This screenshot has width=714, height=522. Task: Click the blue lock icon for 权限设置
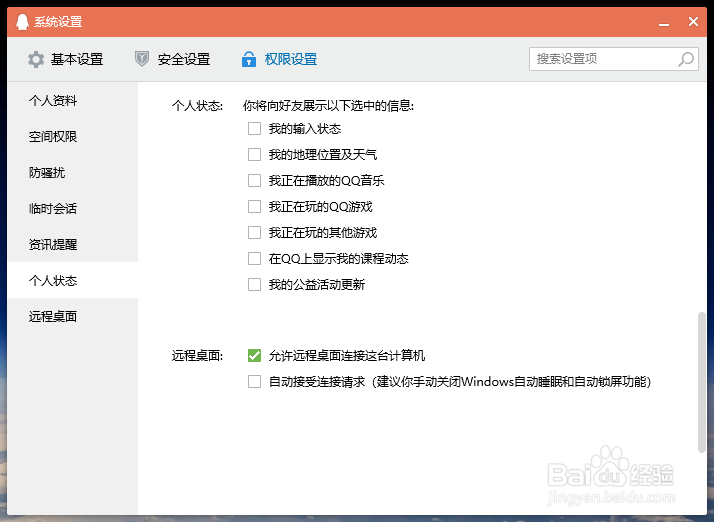tap(249, 59)
